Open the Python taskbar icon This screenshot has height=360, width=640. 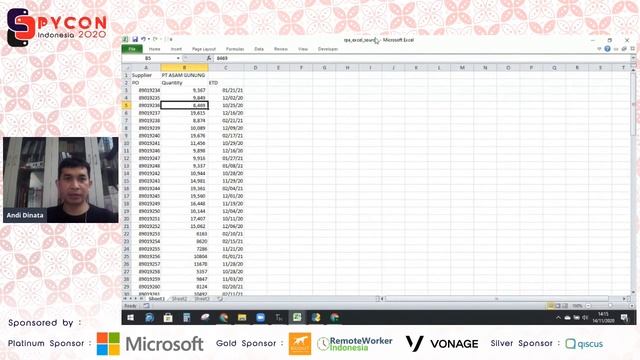(316, 318)
